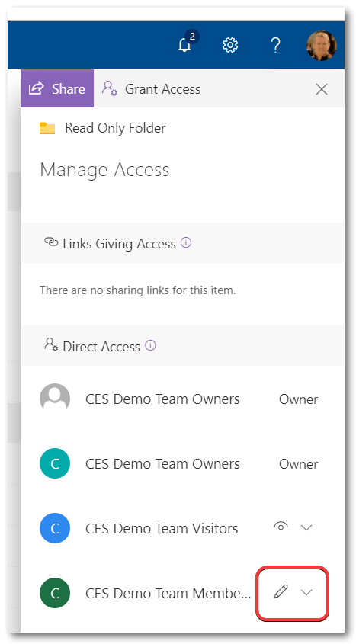This screenshot has width=356, height=644.
Task: Click the purple Share button
Action: [x=57, y=88]
